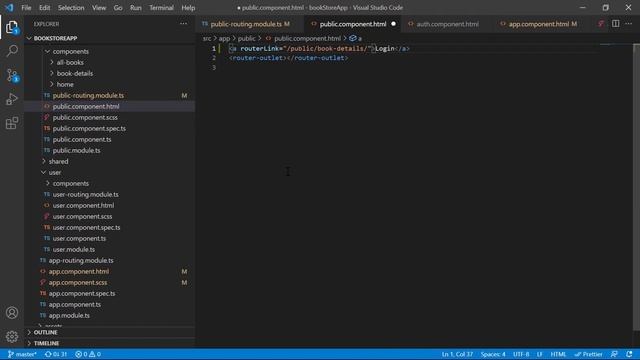The image size is (640, 360).
Task: Click the LF end-of-line selector
Action: tap(540, 354)
